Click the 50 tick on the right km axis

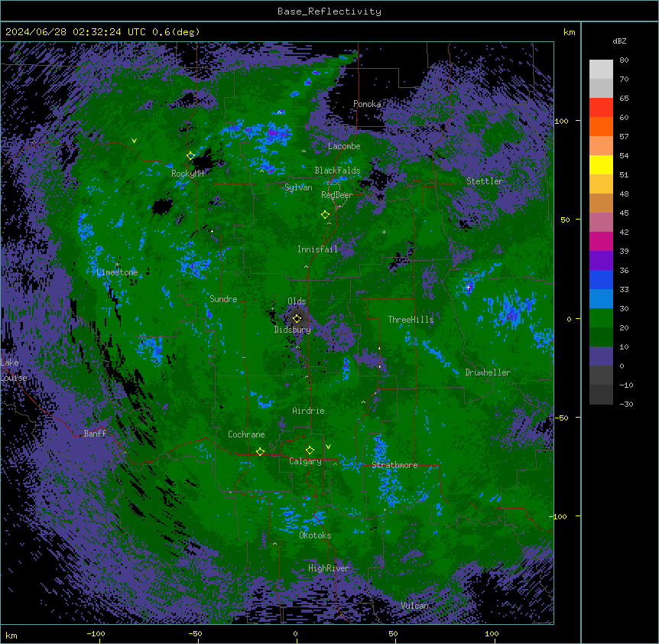(565, 220)
